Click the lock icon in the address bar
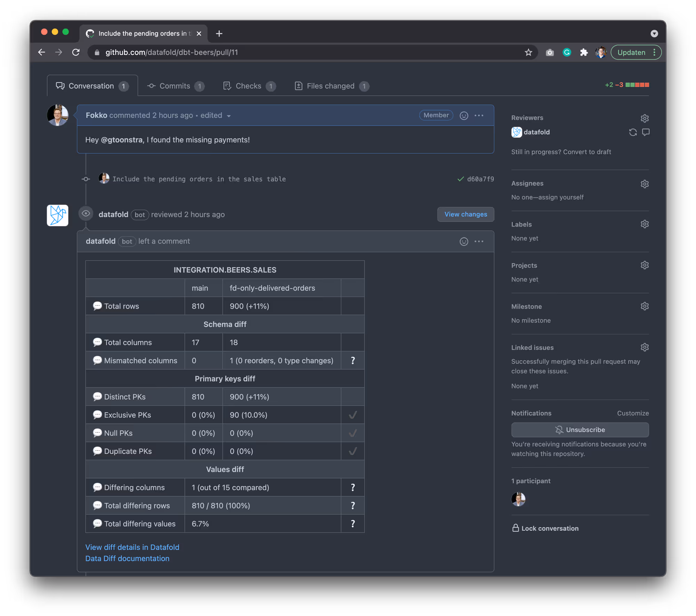The image size is (696, 616). 97,52
